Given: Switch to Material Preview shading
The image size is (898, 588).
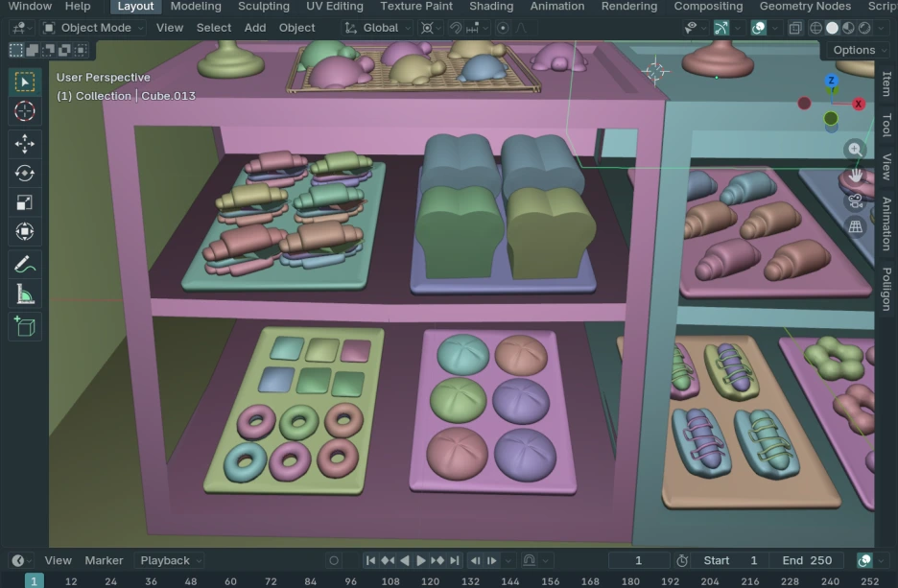Looking at the screenshot, I should click(848, 28).
